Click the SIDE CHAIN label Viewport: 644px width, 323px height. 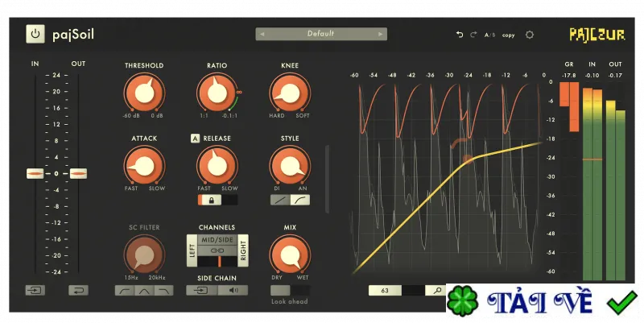pos(217,278)
